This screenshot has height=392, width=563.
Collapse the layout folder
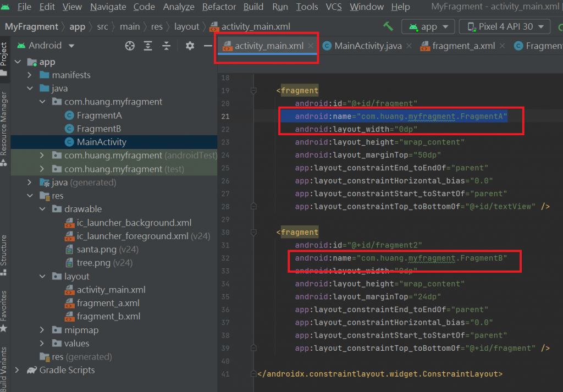[42, 277]
